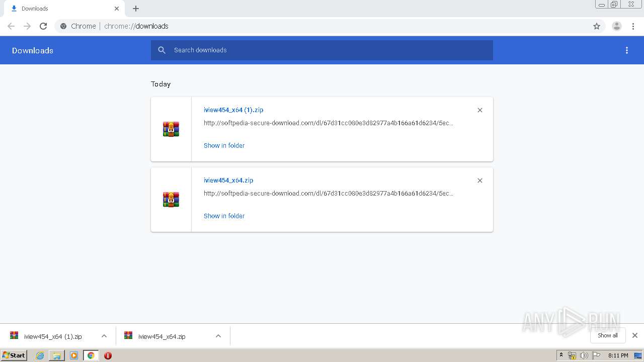Click the Downloads page title
644x362 pixels.
tap(33, 50)
